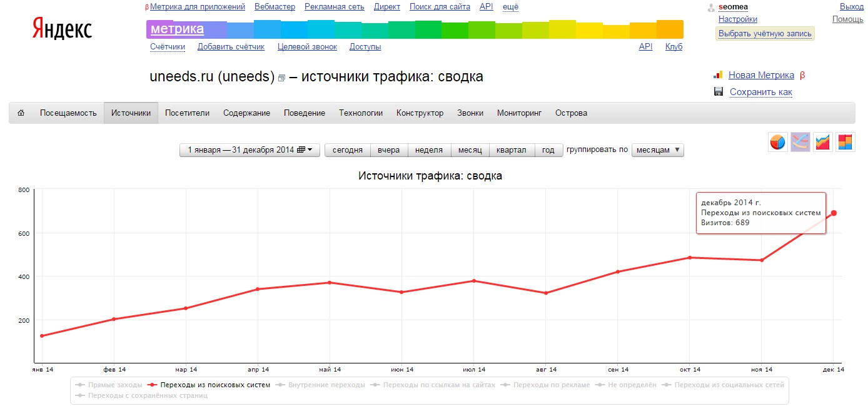The width and height of the screenshot is (868, 416).
Task: Click the floppy disk save icon
Action: (x=719, y=92)
